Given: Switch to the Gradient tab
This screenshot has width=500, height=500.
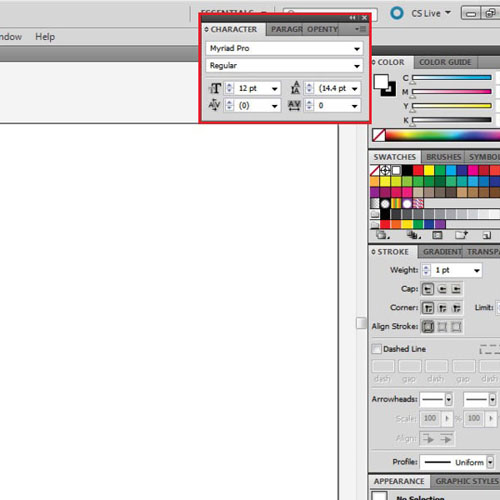Looking at the screenshot, I should tap(442, 252).
